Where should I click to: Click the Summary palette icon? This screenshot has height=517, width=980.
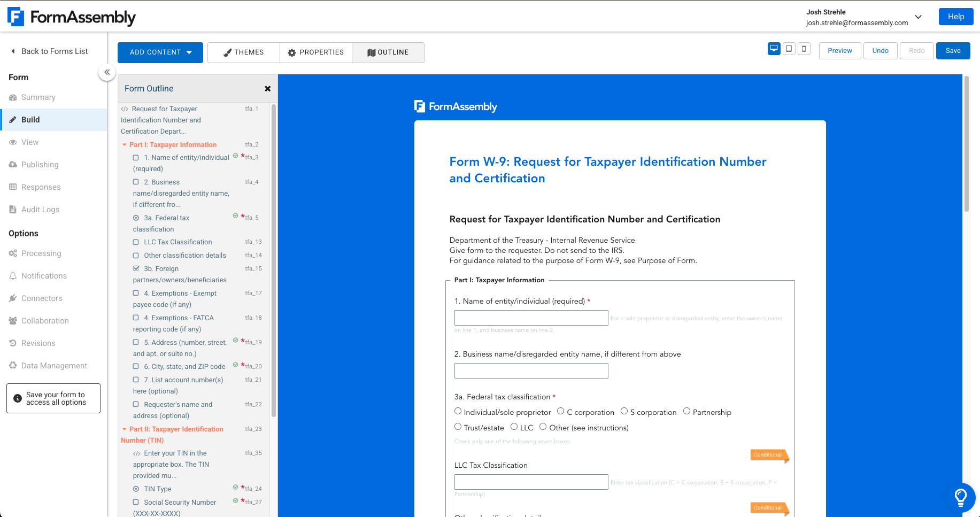[x=13, y=97]
